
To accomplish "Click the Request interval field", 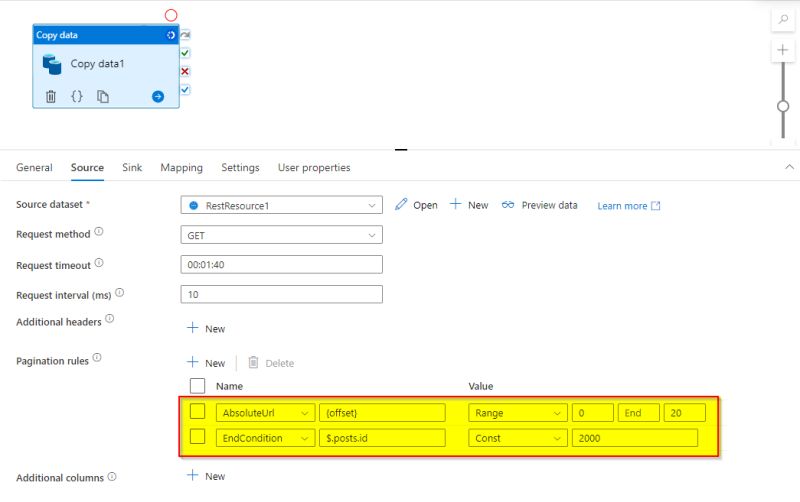I will click(282, 294).
